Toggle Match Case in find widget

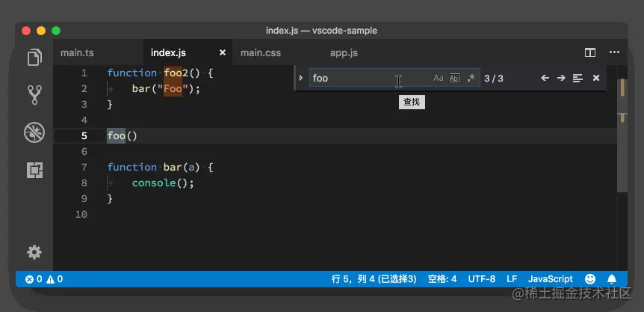[x=439, y=78]
